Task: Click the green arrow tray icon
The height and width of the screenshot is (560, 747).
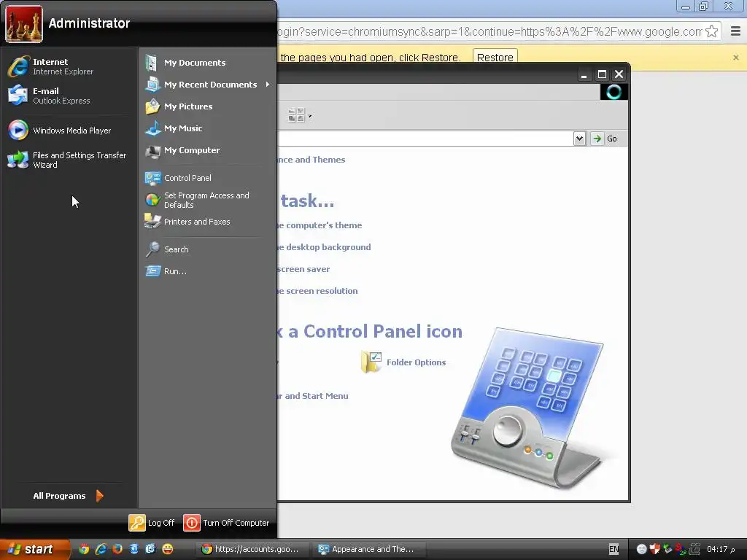Action: [x=667, y=549]
